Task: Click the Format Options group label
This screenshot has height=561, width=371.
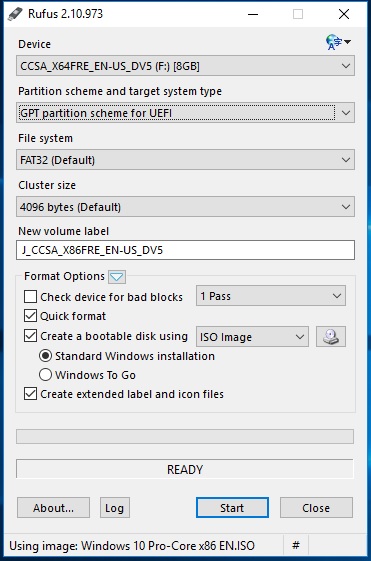Action: [x=64, y=276]
